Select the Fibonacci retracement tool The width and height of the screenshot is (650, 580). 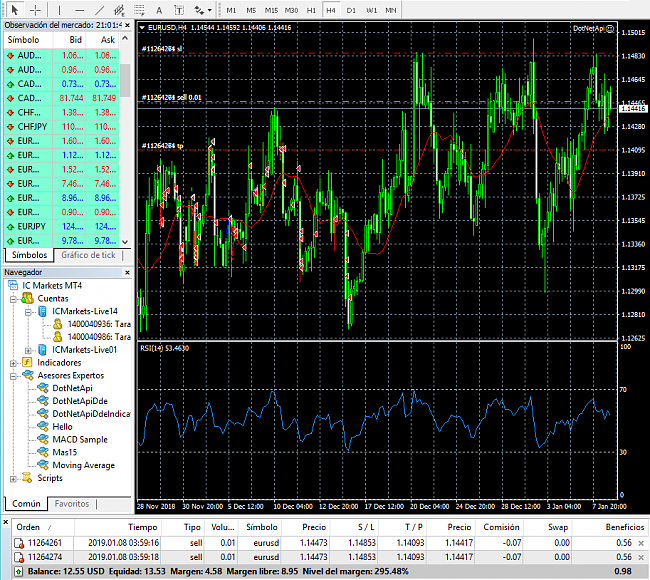(x=139, y=10)
